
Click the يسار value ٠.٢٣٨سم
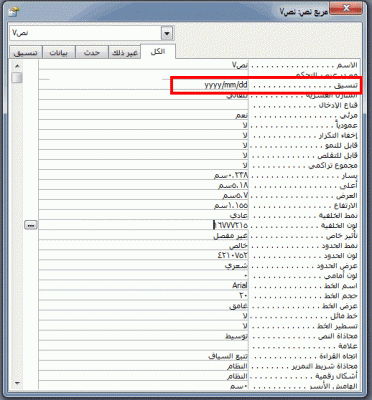(x=143, y=175)
